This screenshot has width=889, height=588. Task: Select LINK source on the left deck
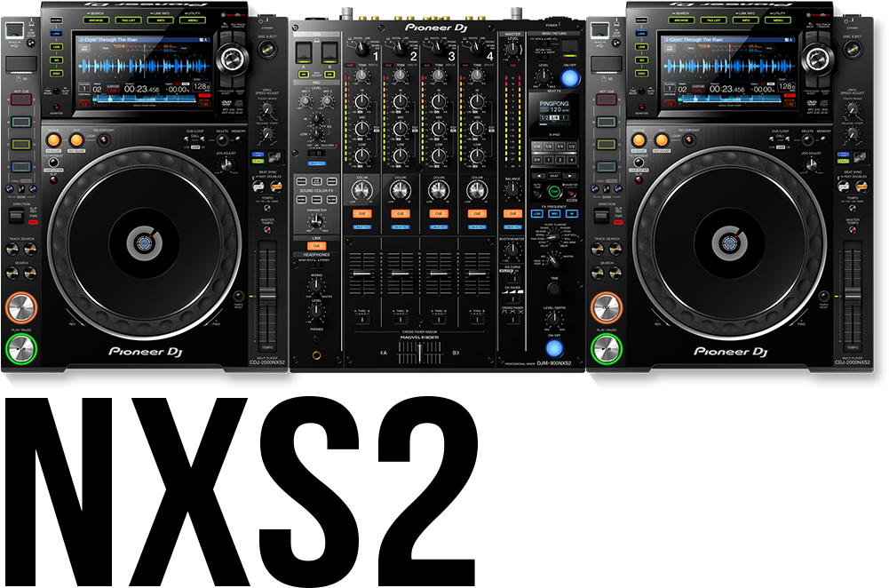coord(56,34)
